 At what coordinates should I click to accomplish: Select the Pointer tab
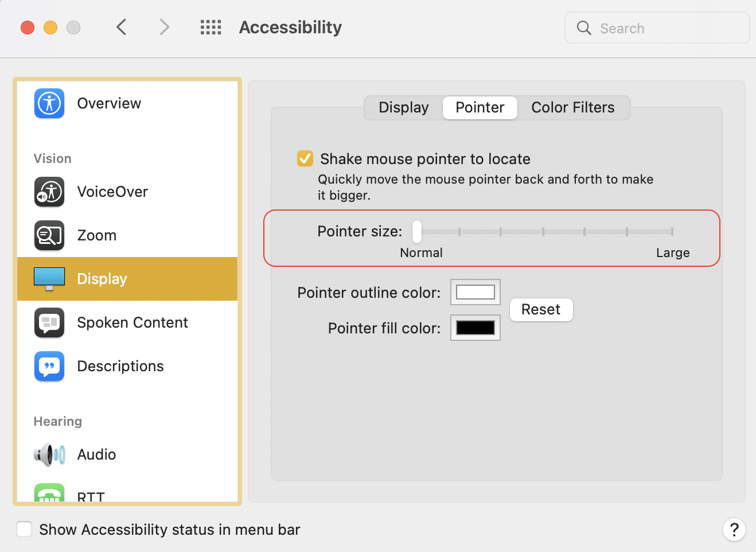point(480,108)
